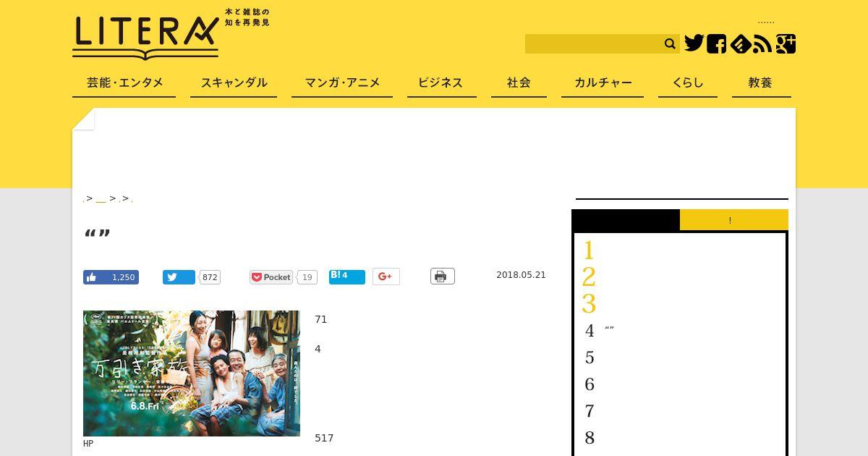Open the Facebook icon in header
This screenshot has height=456, width=868.
(x=717, y=43)
